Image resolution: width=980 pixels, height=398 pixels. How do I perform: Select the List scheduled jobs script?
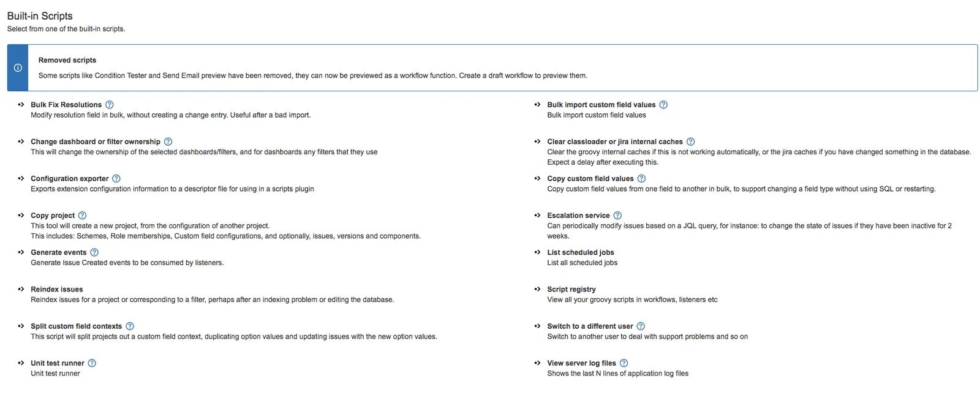coord(581,252)
